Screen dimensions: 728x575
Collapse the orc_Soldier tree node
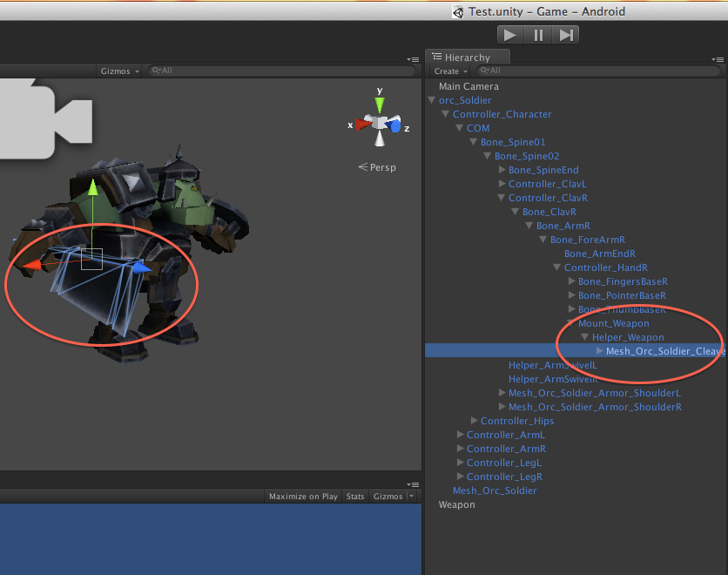click(x=432, y=100)
